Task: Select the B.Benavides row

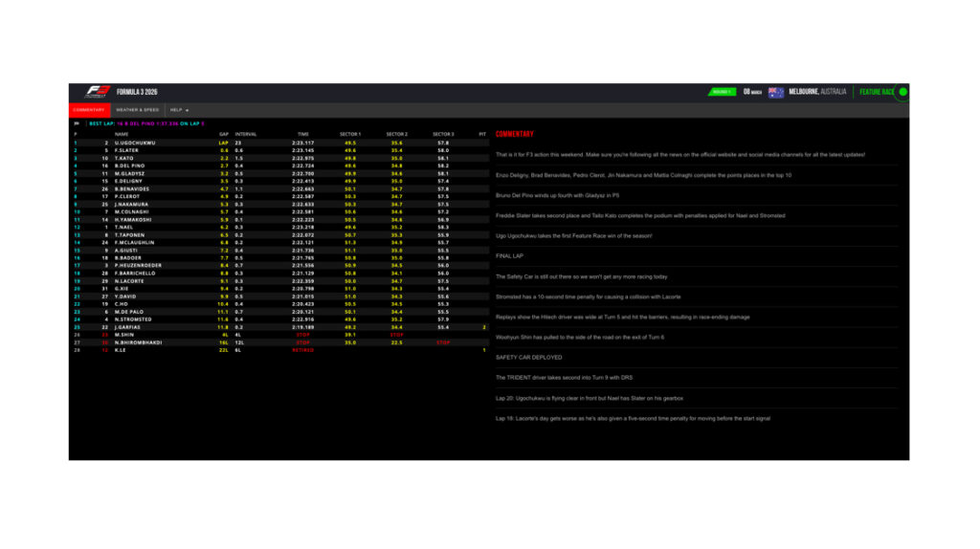Action: [x=279, y=188]
